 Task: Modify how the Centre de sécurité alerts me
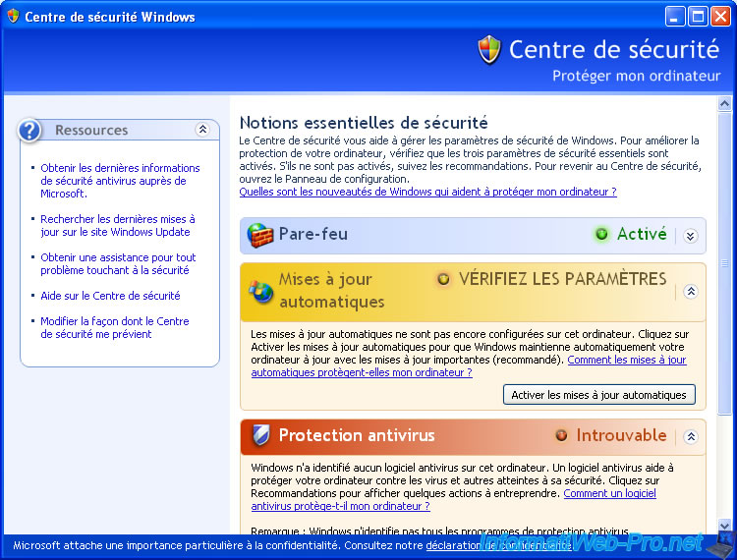click(115, 328)
